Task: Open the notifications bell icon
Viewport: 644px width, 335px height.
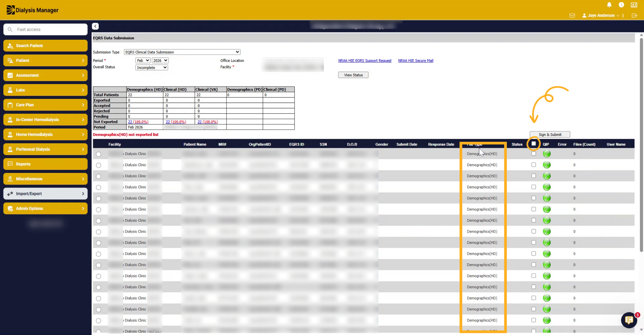Action: [x=609, y=5]
